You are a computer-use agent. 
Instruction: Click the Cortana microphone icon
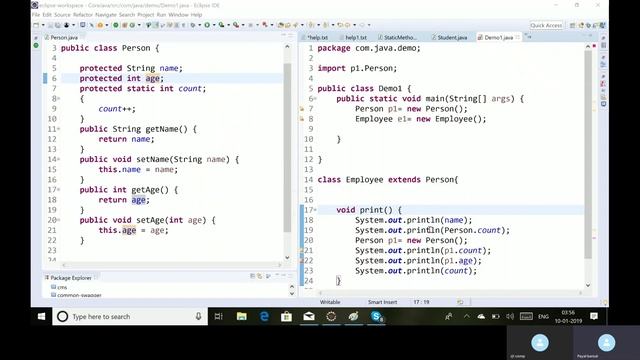pos(198,316)
